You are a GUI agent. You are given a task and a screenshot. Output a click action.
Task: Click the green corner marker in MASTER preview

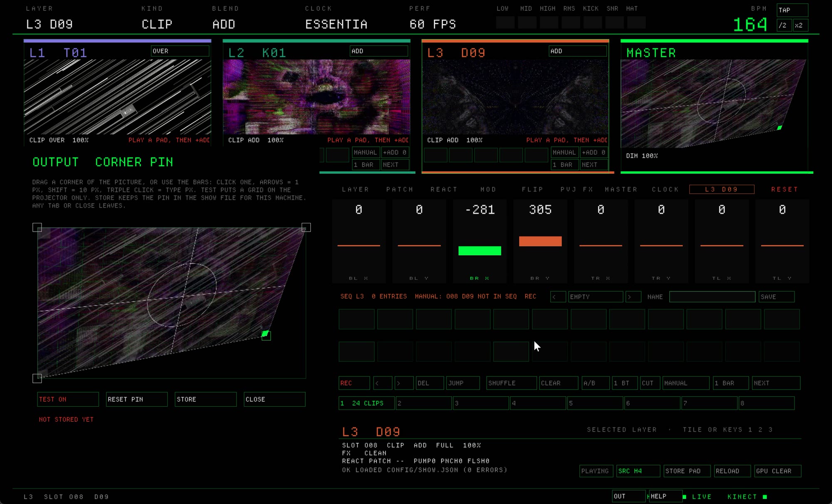[780, 128]
